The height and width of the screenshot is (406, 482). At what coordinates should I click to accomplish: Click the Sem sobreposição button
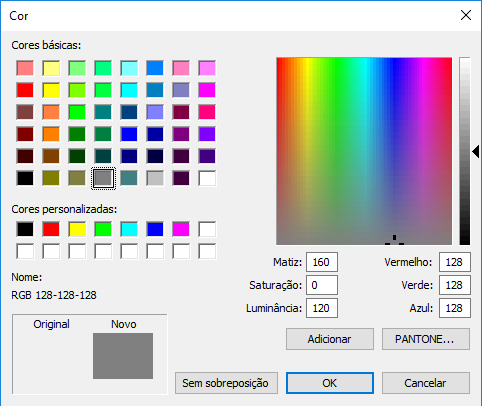(x=226, y=383)
